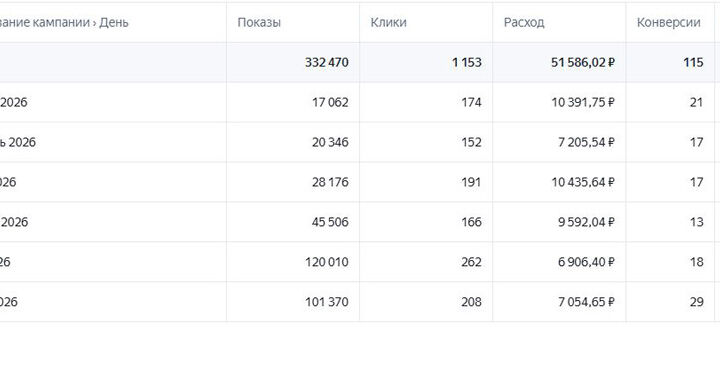
Task: Click the clicks cell showing 262
Action: tap(471, 262)
